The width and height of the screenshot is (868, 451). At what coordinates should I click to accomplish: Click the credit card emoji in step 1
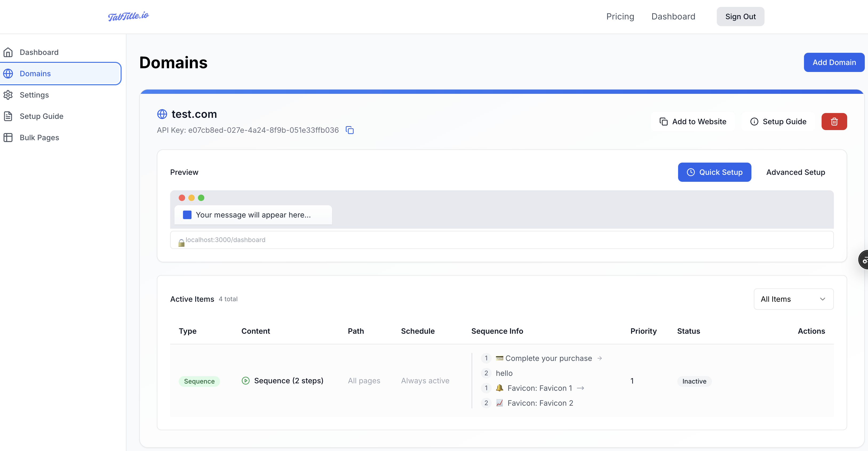click(499, 358)
